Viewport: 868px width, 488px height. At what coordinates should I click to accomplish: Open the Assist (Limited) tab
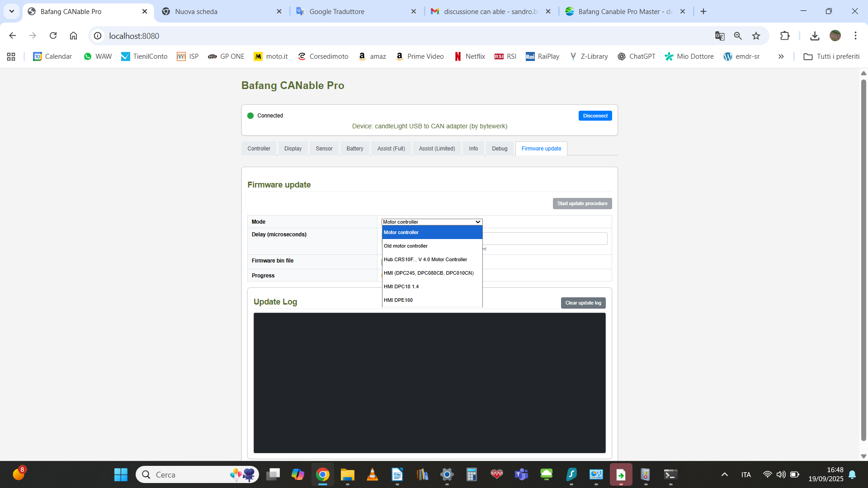(437, 149)
